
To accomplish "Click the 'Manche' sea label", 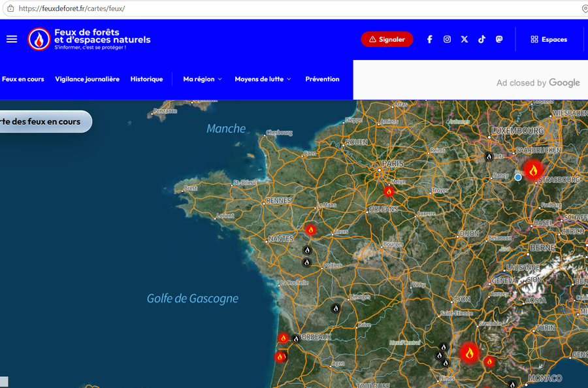I will [x=226, y=129].
